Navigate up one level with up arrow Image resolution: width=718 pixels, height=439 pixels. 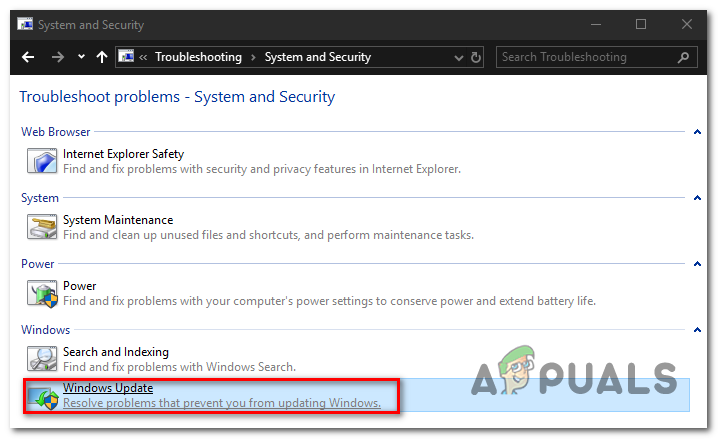coord(101,57)
